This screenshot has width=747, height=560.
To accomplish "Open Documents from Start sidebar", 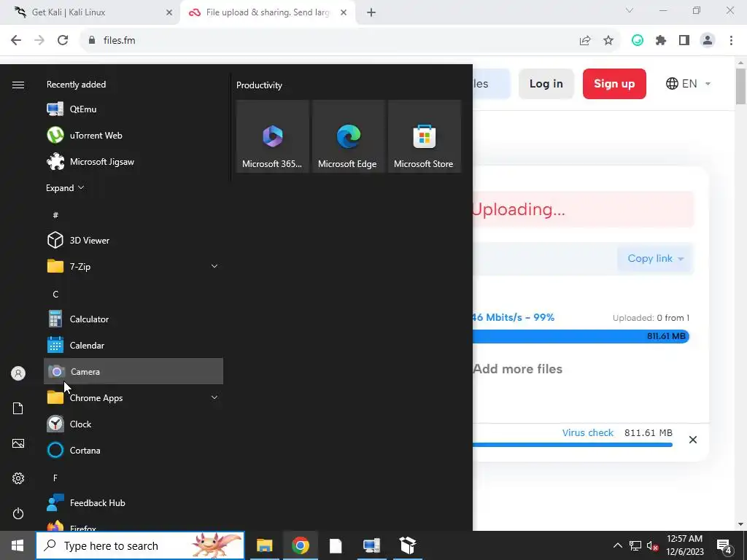I will coord(18,408).
